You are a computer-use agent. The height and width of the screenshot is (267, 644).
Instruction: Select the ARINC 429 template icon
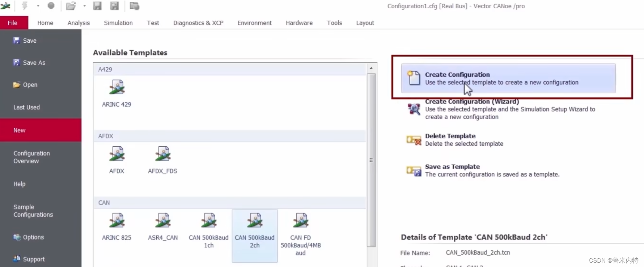click(x=117, y=87)
